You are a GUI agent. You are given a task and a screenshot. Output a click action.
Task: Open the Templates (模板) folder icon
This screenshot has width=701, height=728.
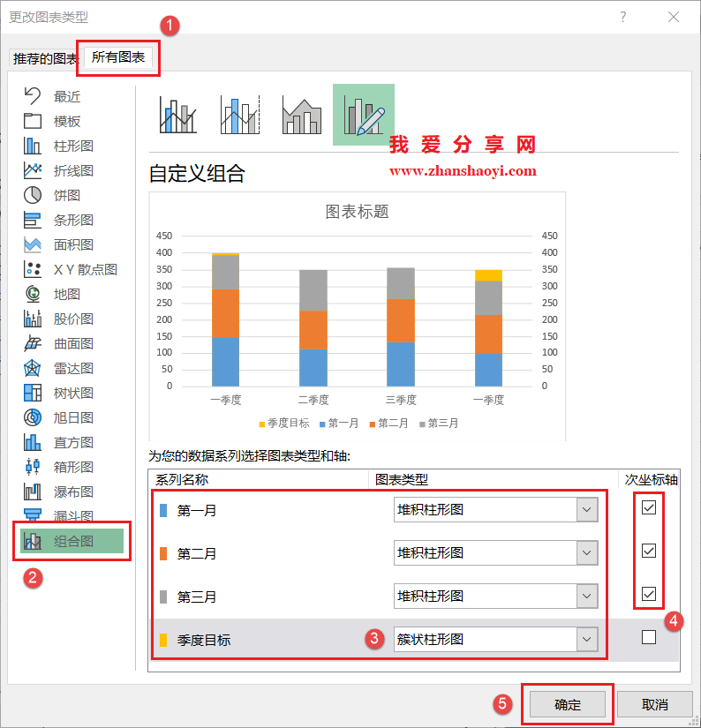pyautogui.click(x=33, y=121)
